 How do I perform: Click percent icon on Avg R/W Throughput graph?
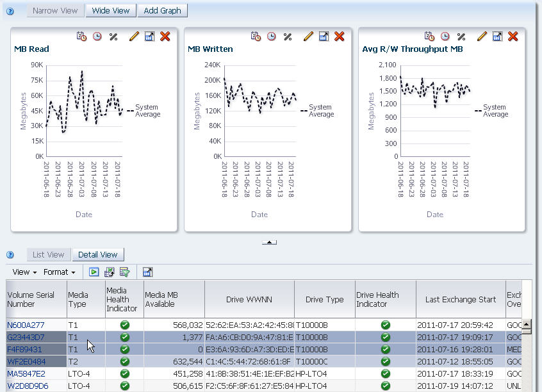point(461,37)
